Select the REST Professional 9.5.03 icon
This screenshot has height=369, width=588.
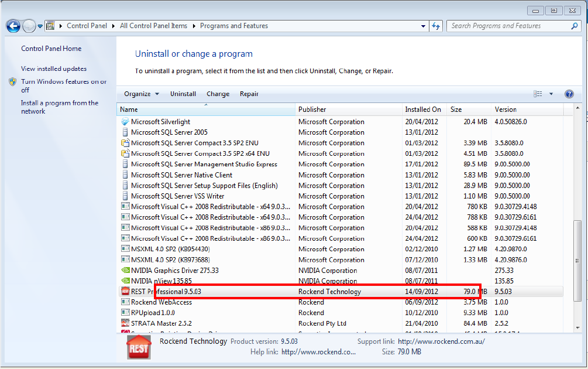pos(125,291)
